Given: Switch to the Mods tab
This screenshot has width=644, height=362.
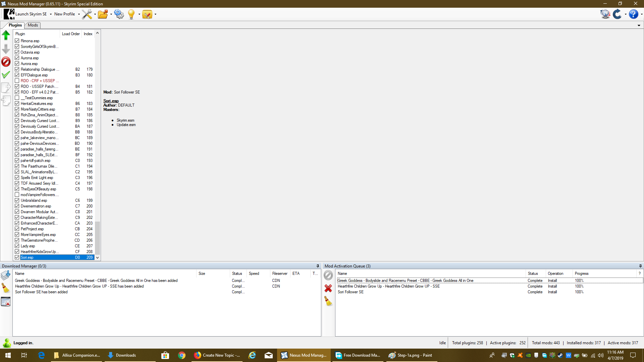Looking at the screenshot, I should pos(33,25).
